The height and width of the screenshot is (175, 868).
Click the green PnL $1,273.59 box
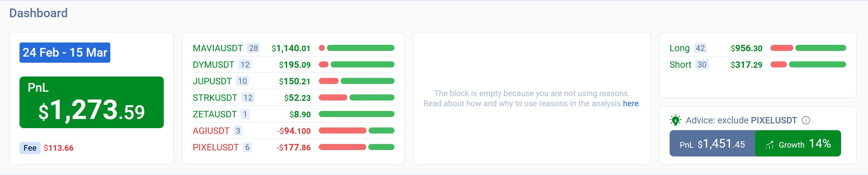click(92, 103)
